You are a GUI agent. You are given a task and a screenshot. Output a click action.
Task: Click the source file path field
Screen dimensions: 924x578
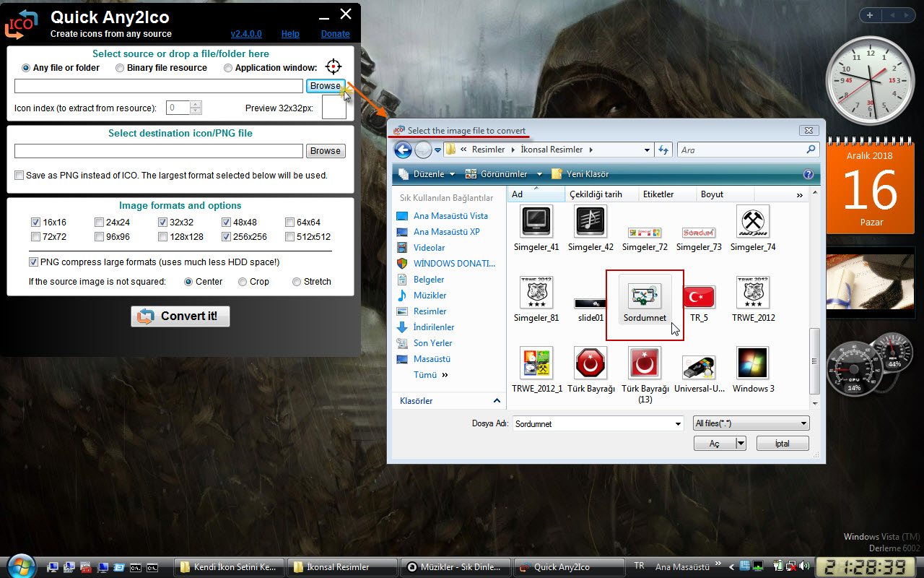(159, 86)
